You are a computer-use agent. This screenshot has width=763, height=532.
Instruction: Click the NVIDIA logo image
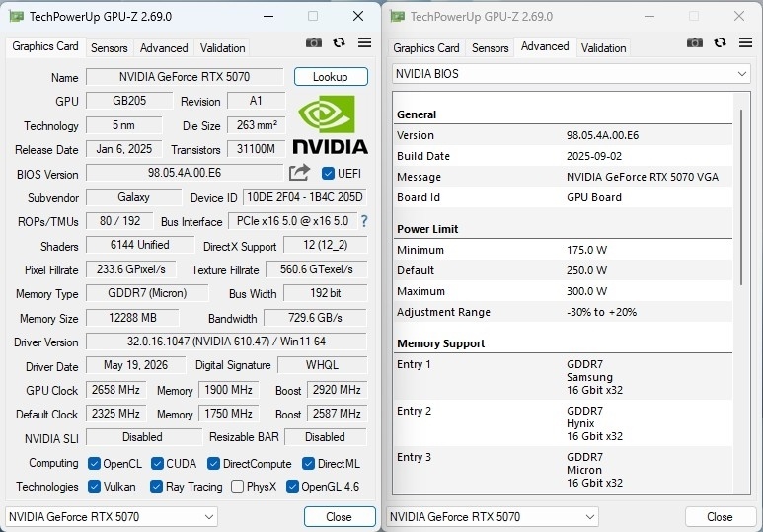tap(330, 124)
